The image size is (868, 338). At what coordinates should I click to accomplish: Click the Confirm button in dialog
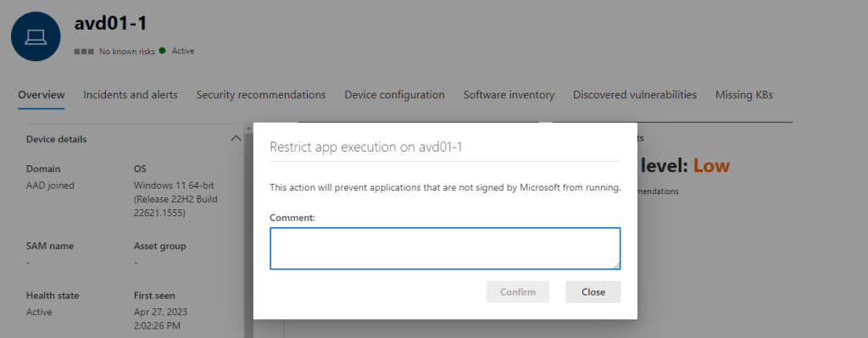click(x=518, y=291)
